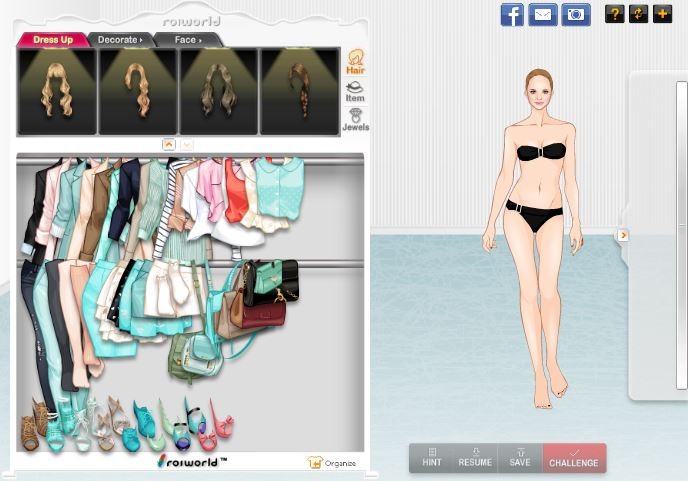The height and width of the screenshot is (481, 688).
Task: Choose the side braid hairstyle thumbnail
Action: pos(299,91)
